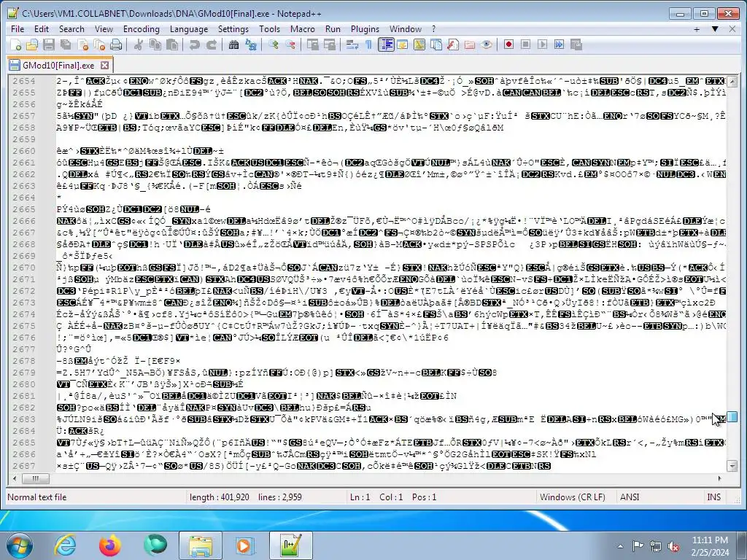Click the Redo arrow icon
This screenshot has height=560, width=747.
point(211,44)
